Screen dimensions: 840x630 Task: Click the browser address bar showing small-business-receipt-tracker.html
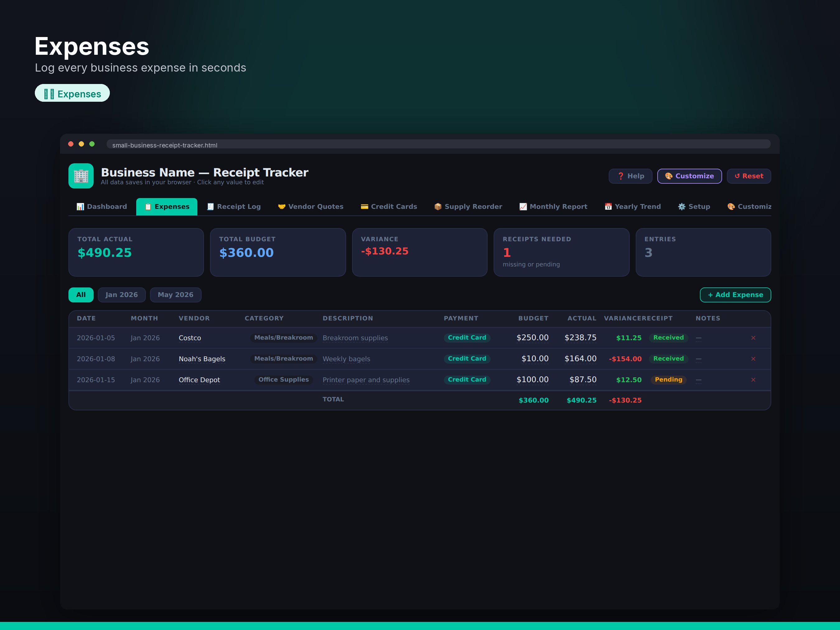tap(438, 144)
